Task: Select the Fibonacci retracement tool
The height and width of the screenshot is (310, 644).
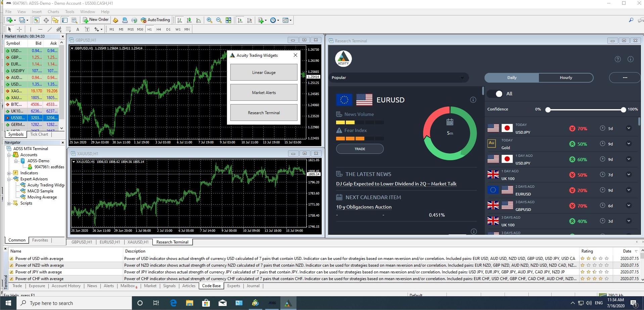Action: [68, 29]
